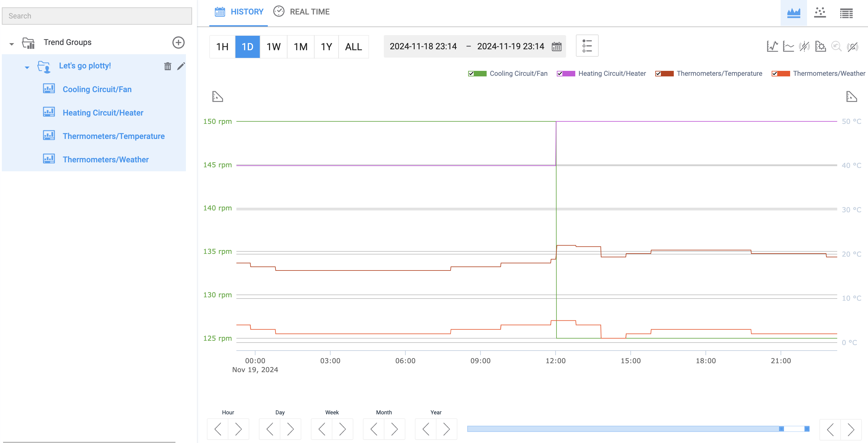The image size is (868, 443).
Task: Step back one year
Action: [426, 429]
